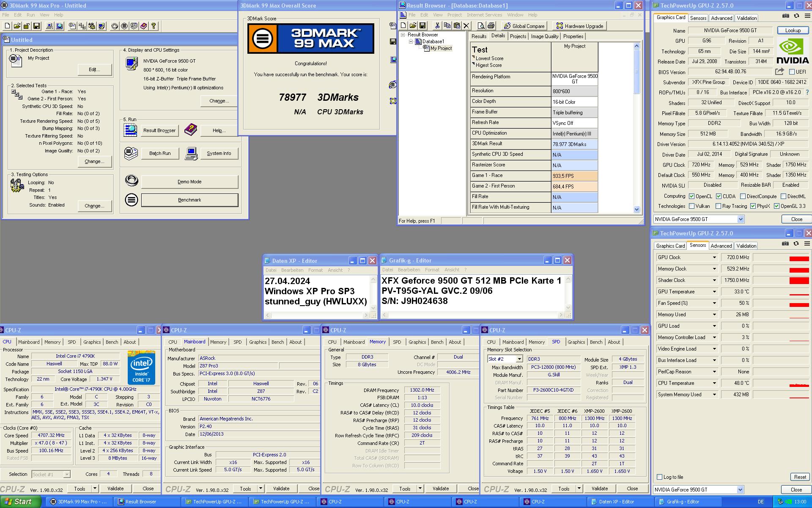Image resolution: width=812 pixels, height=508 pixels.
Task: Open the GPU Clock sensor dropdown
Action: [x=714, y=257]
